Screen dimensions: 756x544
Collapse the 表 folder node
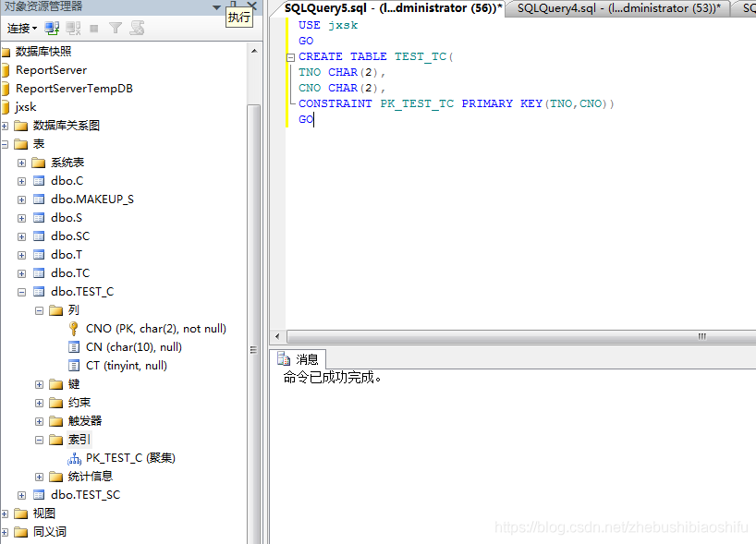[5, 144]
